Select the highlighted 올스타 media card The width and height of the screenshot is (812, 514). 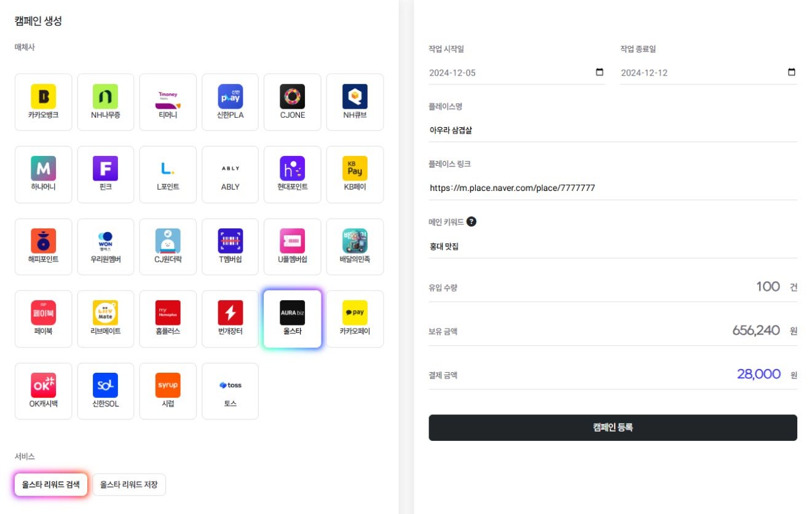[292, 319]
